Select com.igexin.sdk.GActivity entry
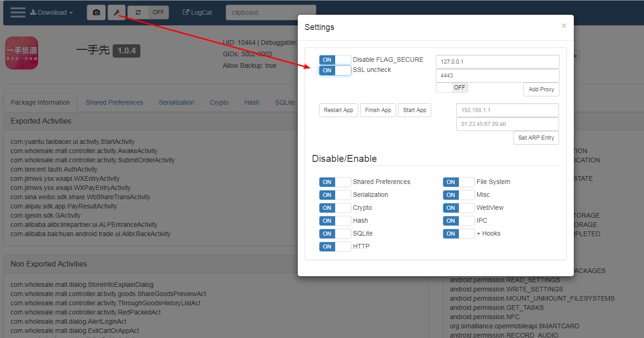Image resolution: width=644 pixels, height=338 pixels. (x=46, y=215)
